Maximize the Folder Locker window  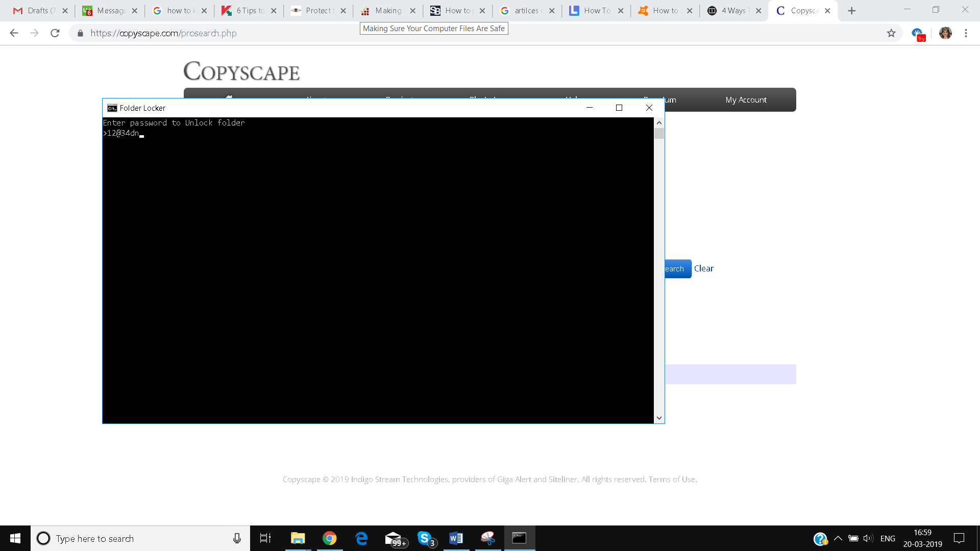[619, 108]
